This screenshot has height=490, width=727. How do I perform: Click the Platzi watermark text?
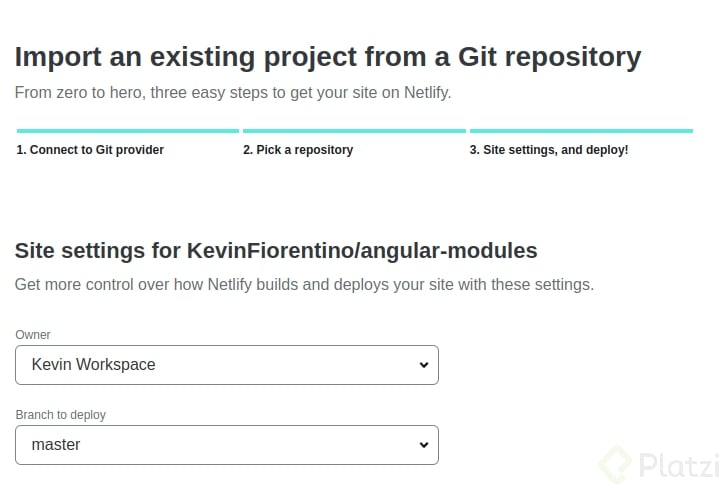(x=679, y=465)
